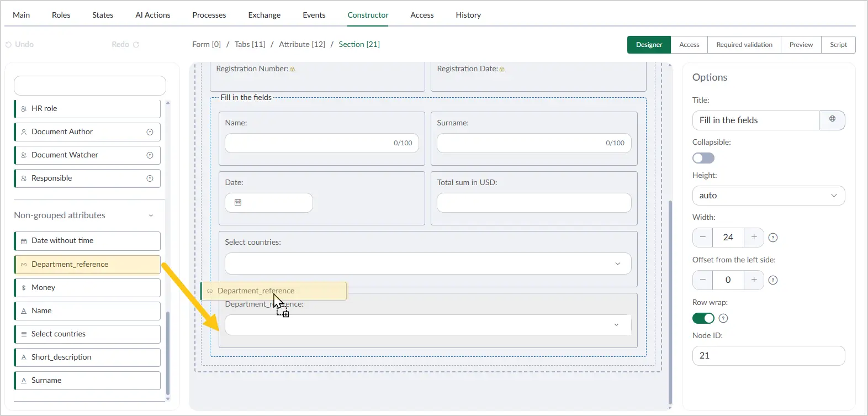Click the Document Watcher people icon

pos(24,155)
